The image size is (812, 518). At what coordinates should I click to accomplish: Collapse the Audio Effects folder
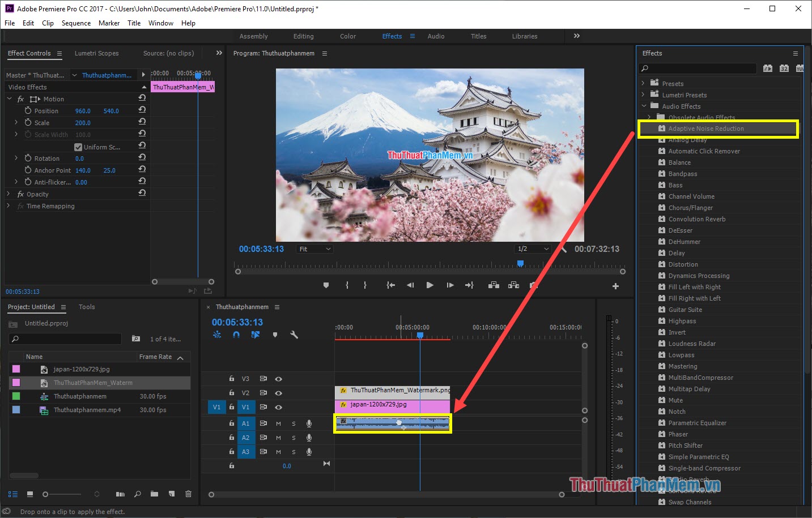click(x=644, y=106)
